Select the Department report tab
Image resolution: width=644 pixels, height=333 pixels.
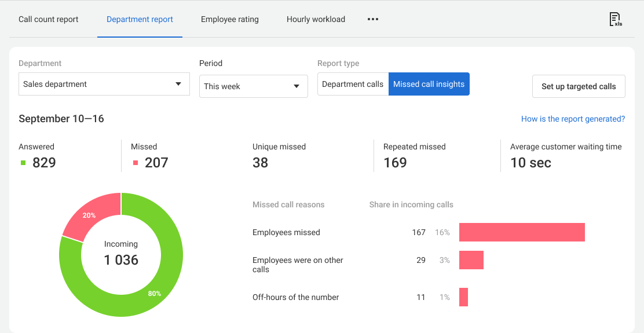point(140,19)
